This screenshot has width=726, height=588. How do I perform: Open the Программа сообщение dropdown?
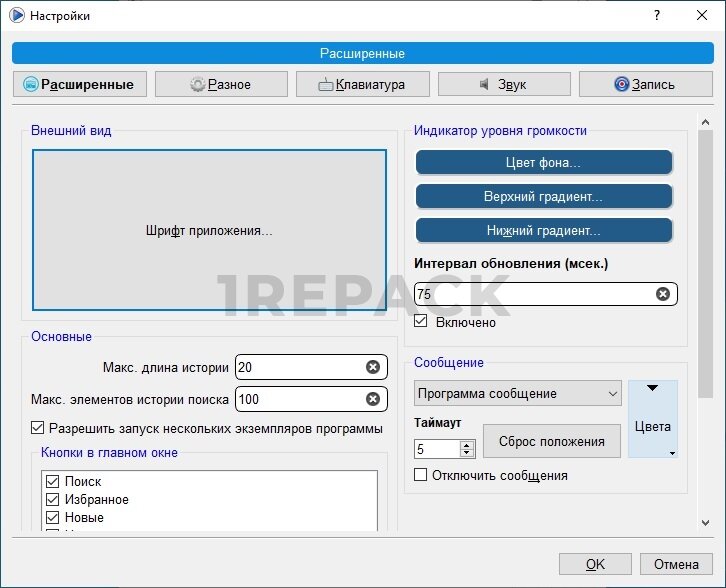tap(517, 394)
